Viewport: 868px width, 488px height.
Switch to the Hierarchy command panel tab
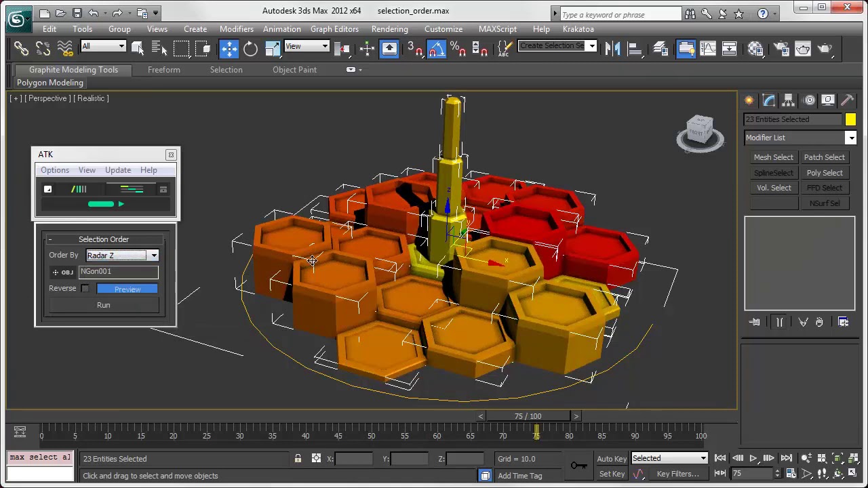point(789,100)
